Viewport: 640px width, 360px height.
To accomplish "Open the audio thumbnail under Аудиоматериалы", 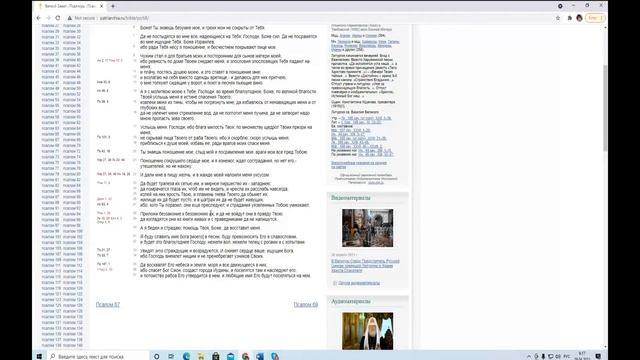I will click(x=367, y=331).
